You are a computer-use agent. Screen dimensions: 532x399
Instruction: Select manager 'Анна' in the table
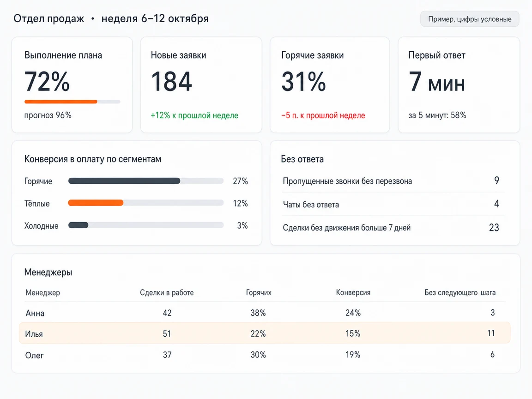click(x=35, y=313)
